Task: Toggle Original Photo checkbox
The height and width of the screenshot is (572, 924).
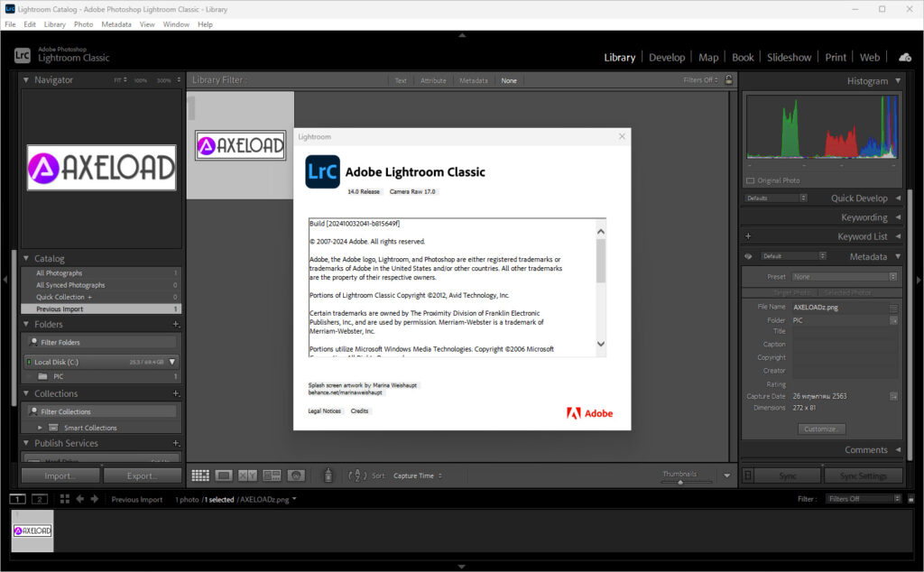Action: 750,180
